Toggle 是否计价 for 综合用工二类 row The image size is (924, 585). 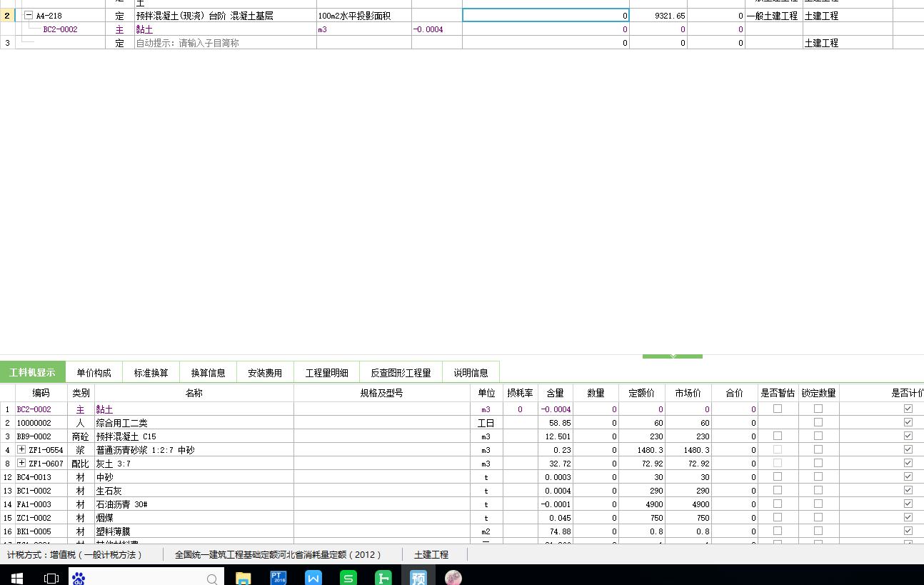point(908,422)
